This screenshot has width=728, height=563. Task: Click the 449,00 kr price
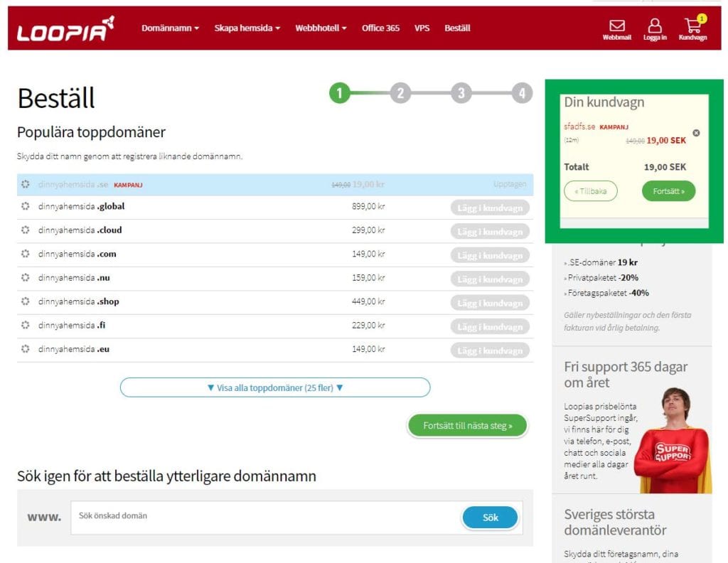[x=368, y=301]
